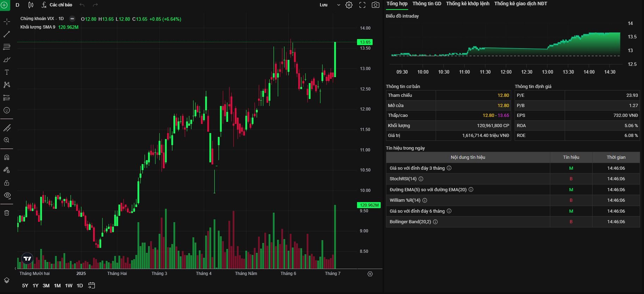Select the 1W date range
The width and height of the screenshot is (644, 294).
[69, 286]
